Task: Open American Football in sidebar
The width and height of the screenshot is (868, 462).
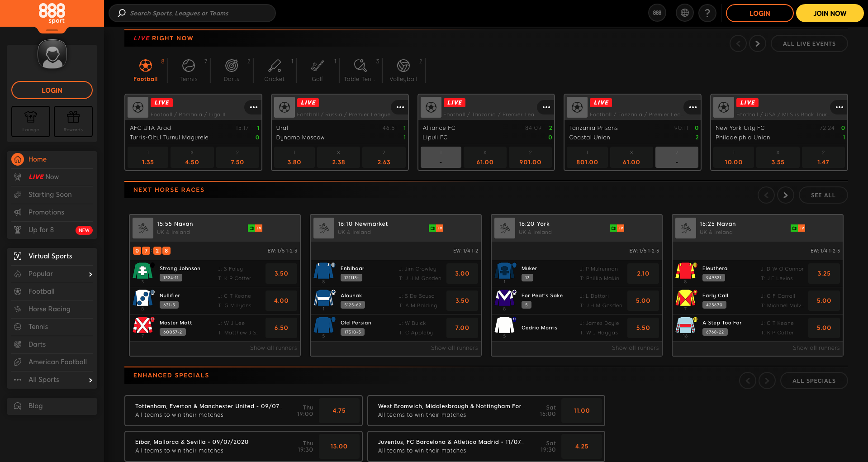Action: (x=52, y=362)
